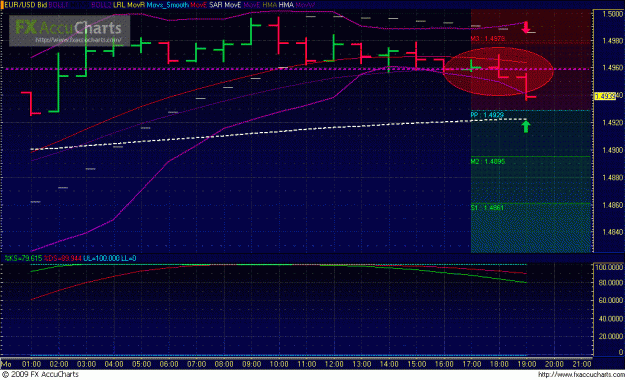Click the red MovE indicator label

click(x=199, y=5)
